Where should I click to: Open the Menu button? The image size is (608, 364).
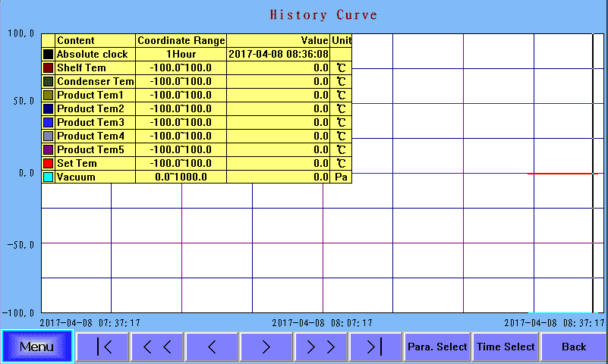click(x=36, y=347)
